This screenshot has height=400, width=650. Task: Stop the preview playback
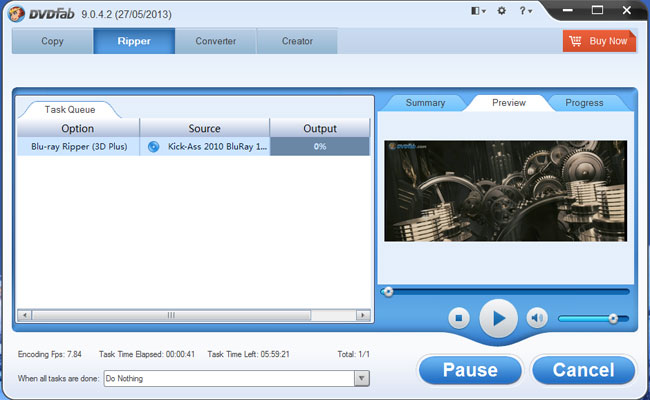[458, 318]
